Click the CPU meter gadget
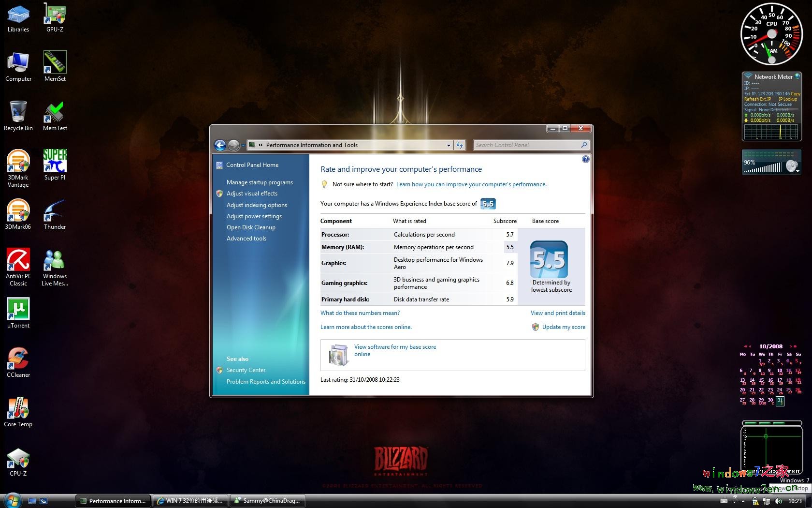The height and width of the screenshot is (508, 812). coord(772,34)
